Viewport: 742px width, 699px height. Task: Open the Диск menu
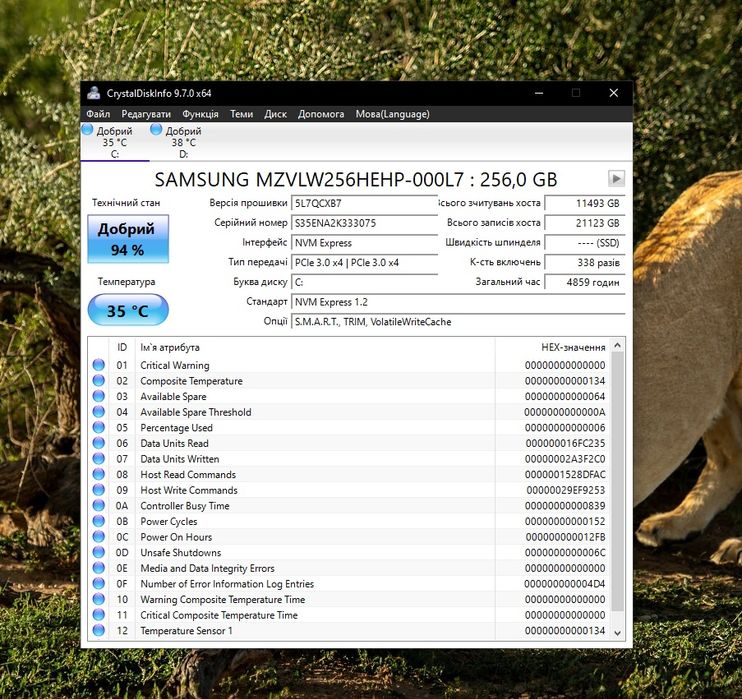click(275, 114)
